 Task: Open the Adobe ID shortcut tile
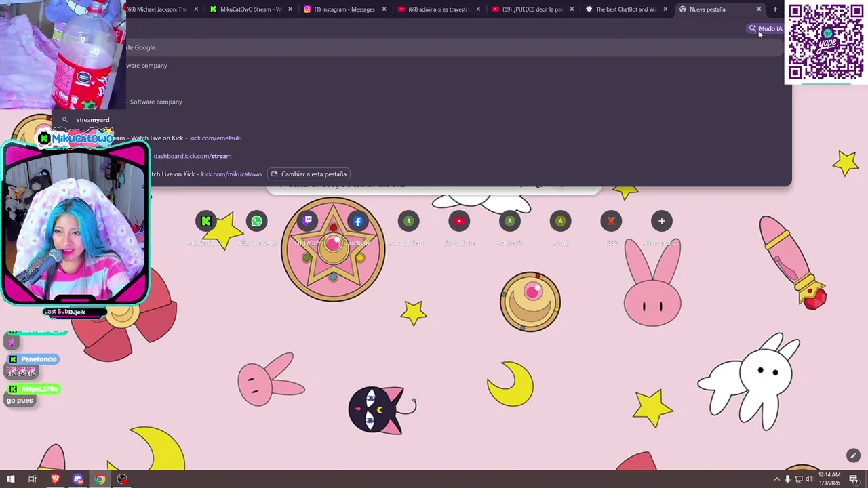click(x=510, y=221)
